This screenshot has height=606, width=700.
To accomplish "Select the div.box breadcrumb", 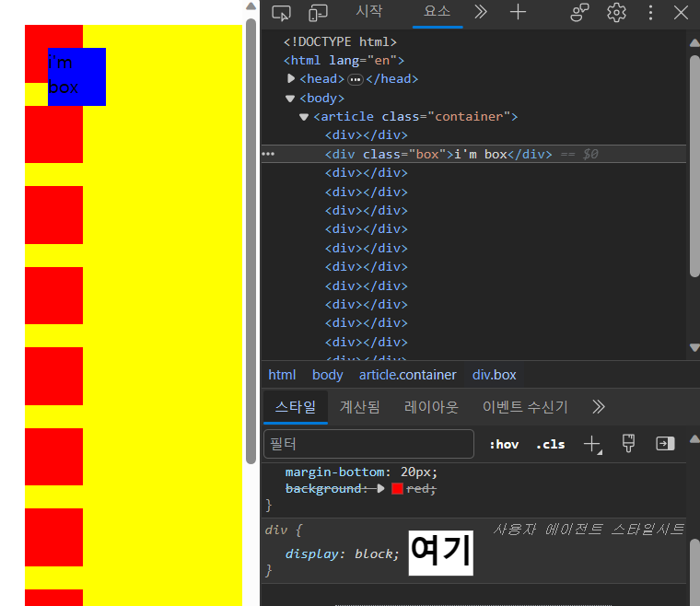I will pos(495,375).
